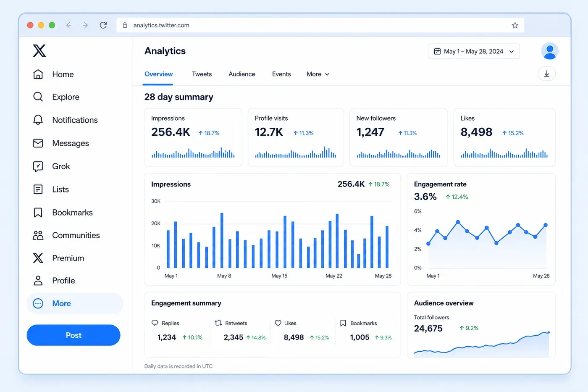Click the More circle icon in sidebar
Image resolution: width=588 pixels, height=392 pixels.
tap(38, 303)
